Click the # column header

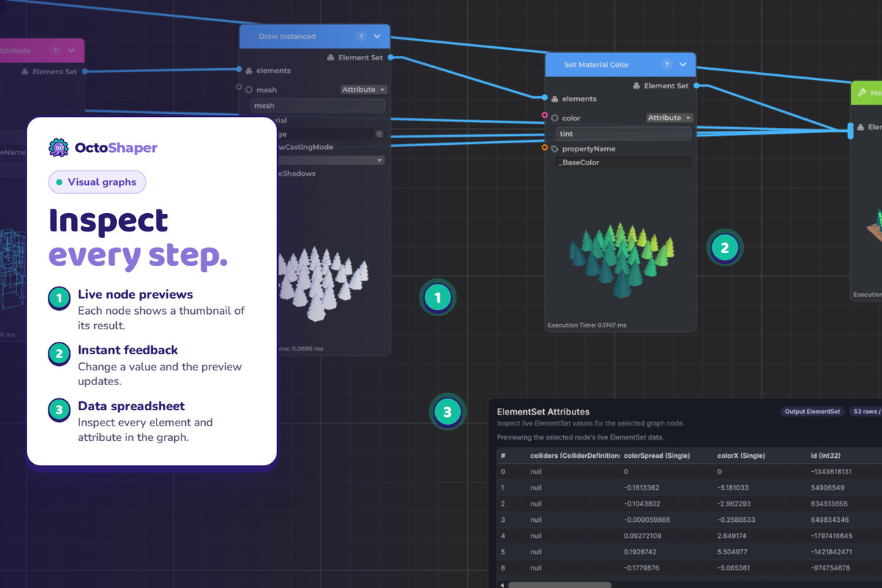[503, 456]
